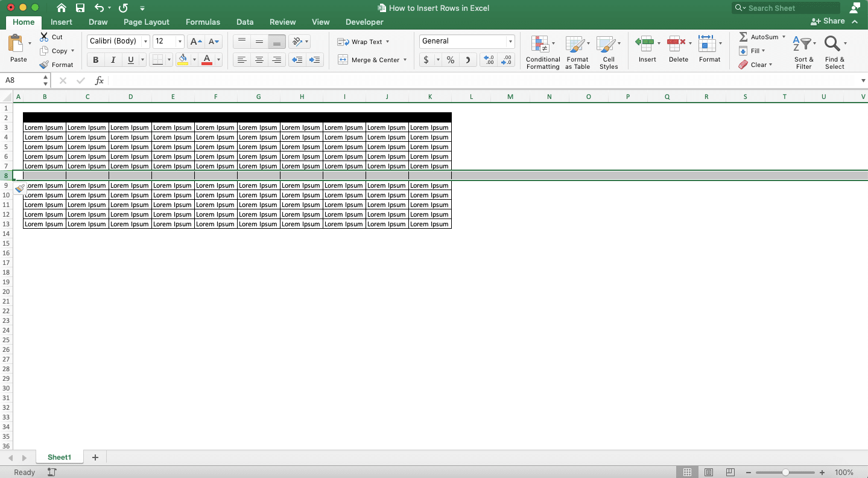Open the General number format dropdown
The width and height of the screenshot is (868, 478).
[510, 41]
